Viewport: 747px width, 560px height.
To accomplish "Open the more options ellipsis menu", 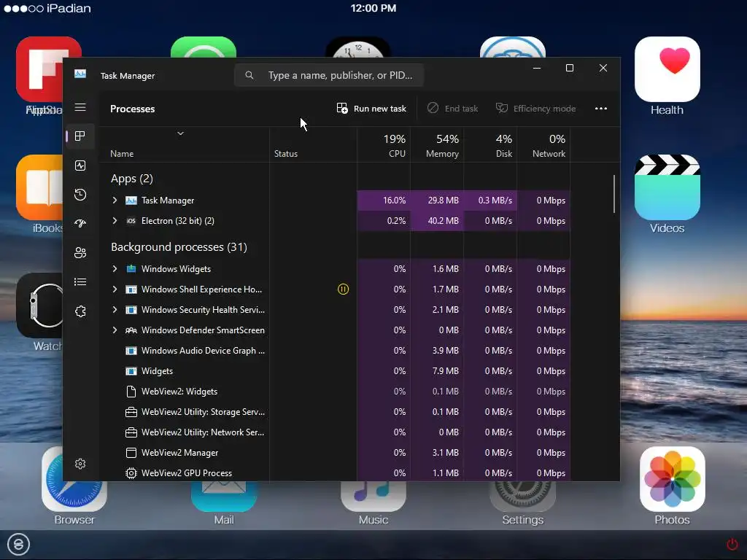I will (601, 109).
